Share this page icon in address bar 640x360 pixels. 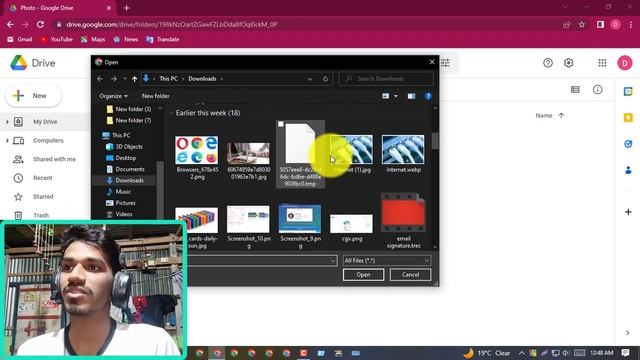(566, 24)
